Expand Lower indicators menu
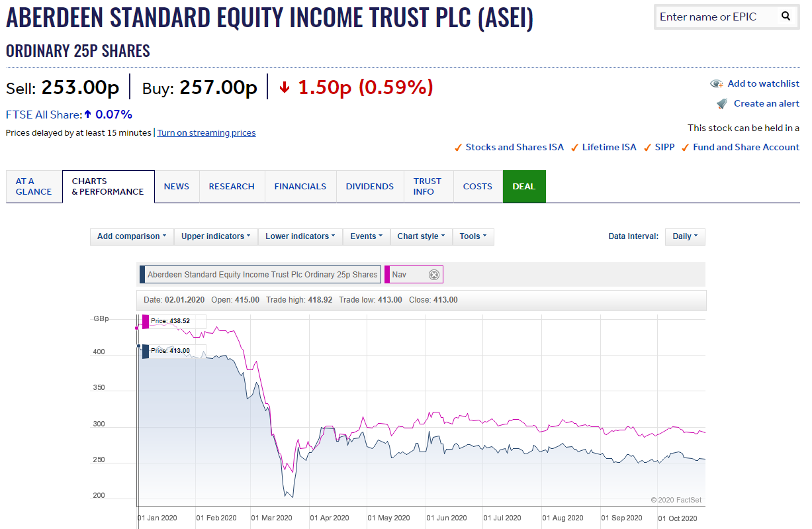 [300, 236]
